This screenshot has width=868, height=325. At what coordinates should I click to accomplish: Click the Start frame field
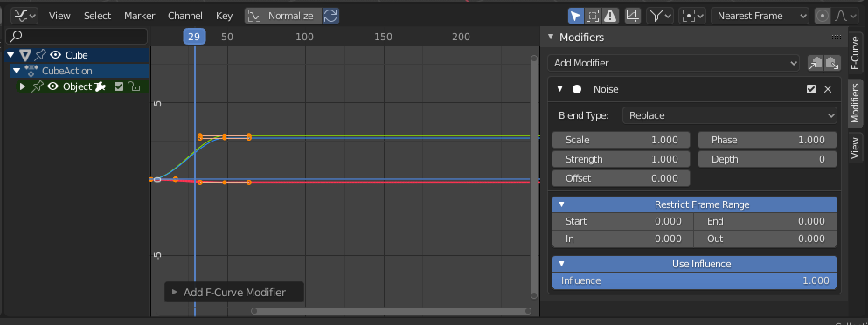click(x=622, y=221)
